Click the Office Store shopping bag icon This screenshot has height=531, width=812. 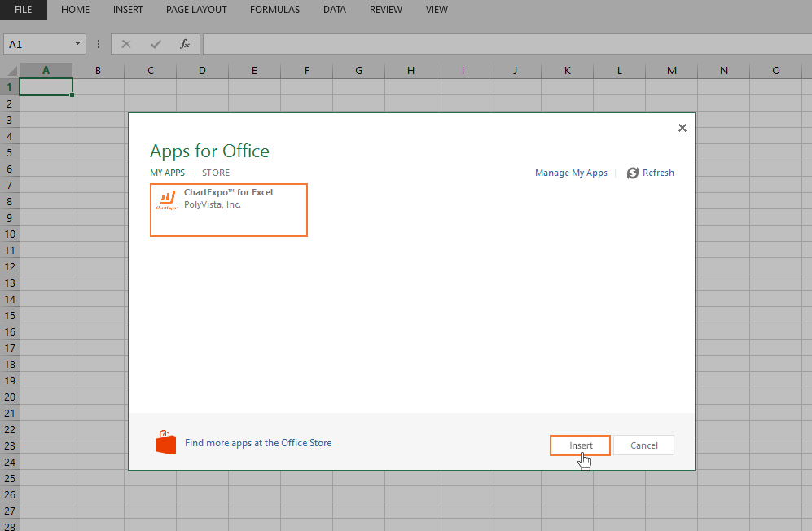pos(165,442)
